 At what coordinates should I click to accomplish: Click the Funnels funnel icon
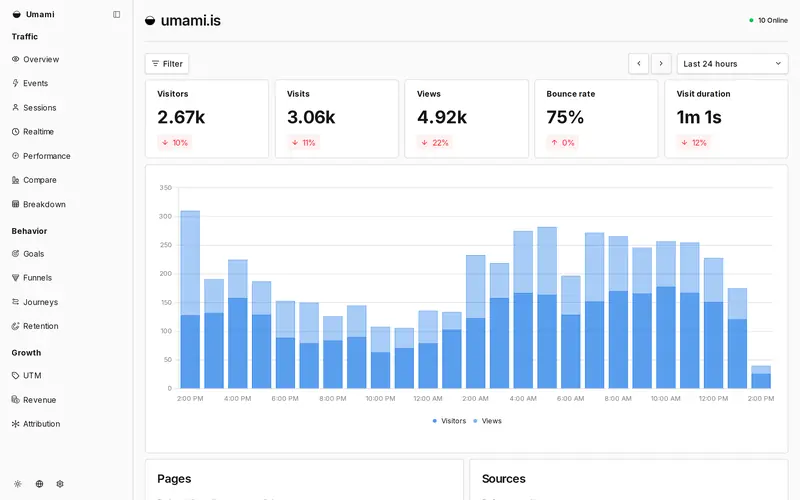(x=15, y=278)
